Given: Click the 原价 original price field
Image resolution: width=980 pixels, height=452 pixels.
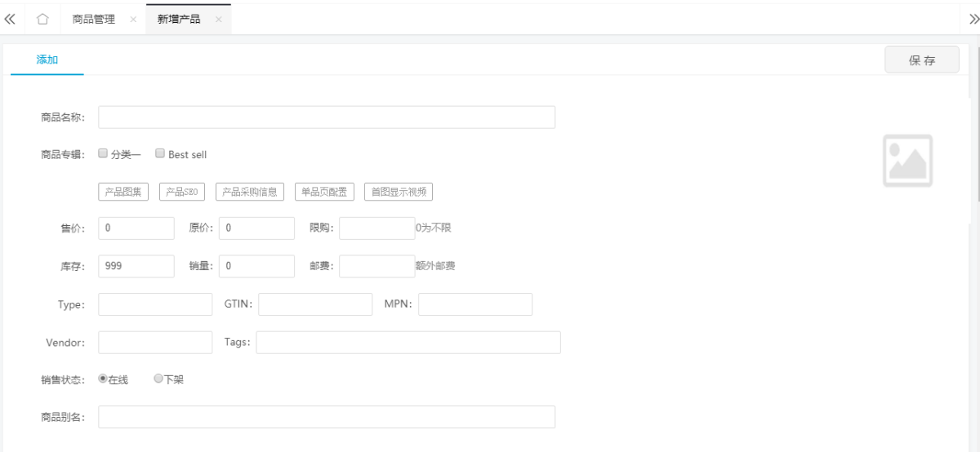Looking at the screenshot, I should coord(256,228).
